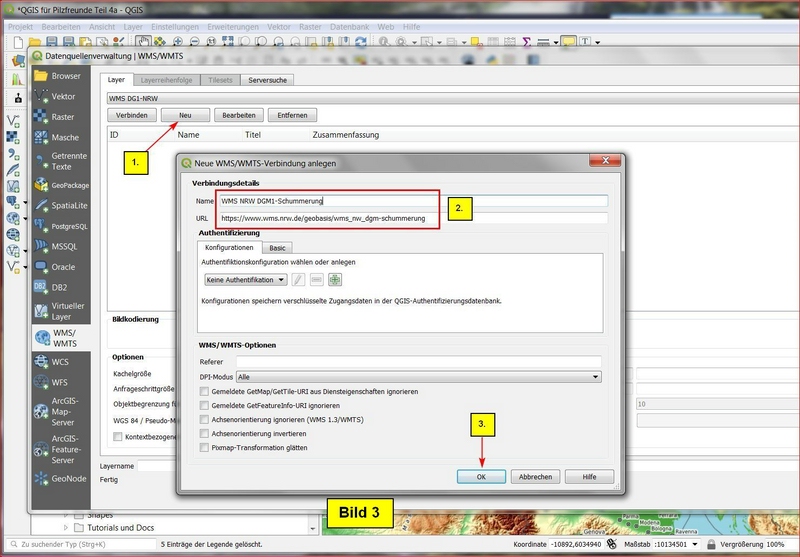Select the Vektor data source
This screenshot has width=800, height=557.
point(61,96)
